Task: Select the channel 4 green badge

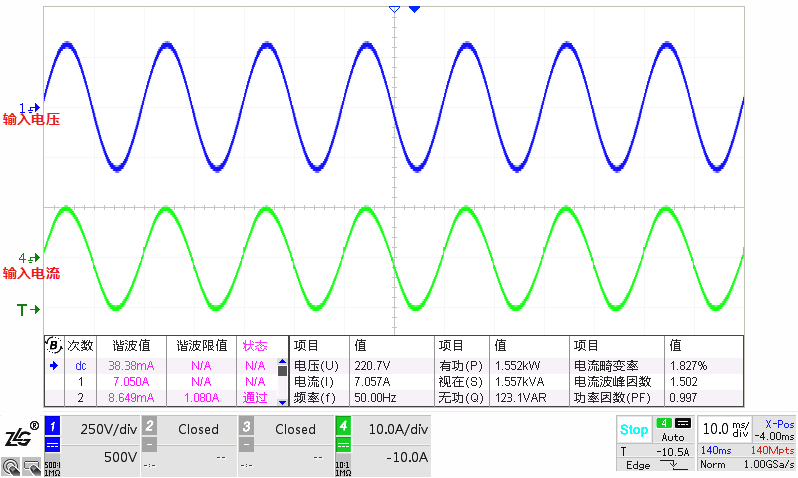Action: [344, 426]
